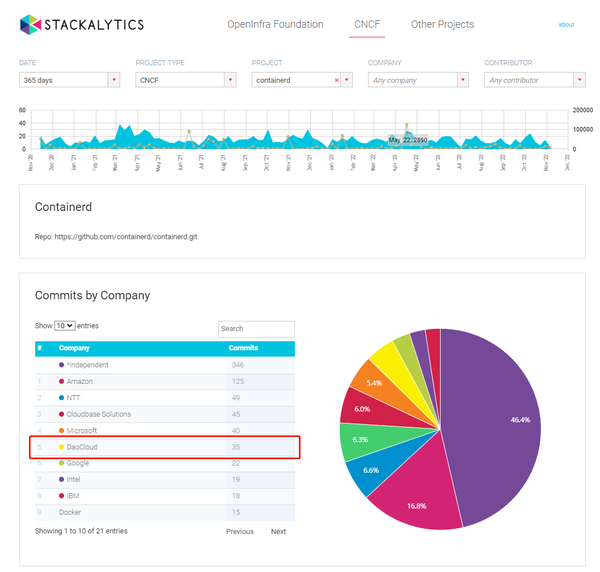Viewport: 600px width, 572px height.
Task: Click the yellow DaoCloud color dot
Action: pos(62,447)
